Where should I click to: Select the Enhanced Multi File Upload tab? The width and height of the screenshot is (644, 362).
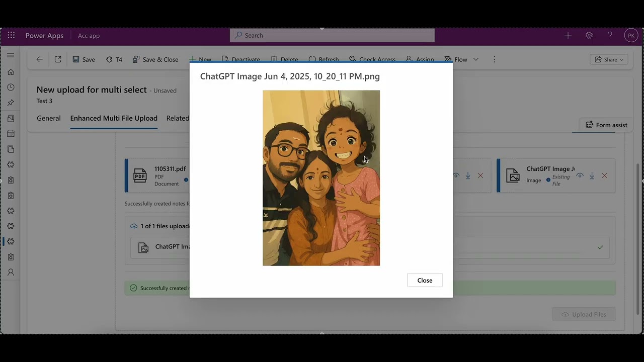[x=114, y=118]
